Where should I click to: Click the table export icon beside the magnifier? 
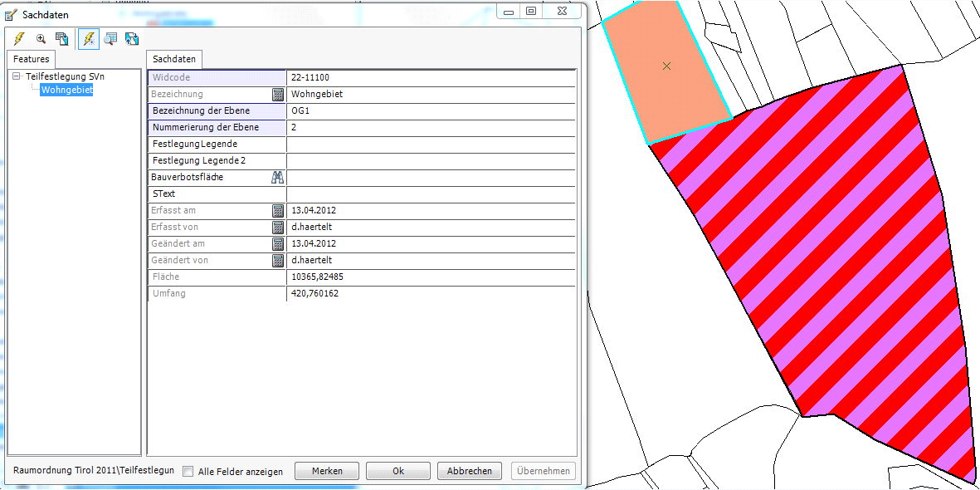point(61,38)
